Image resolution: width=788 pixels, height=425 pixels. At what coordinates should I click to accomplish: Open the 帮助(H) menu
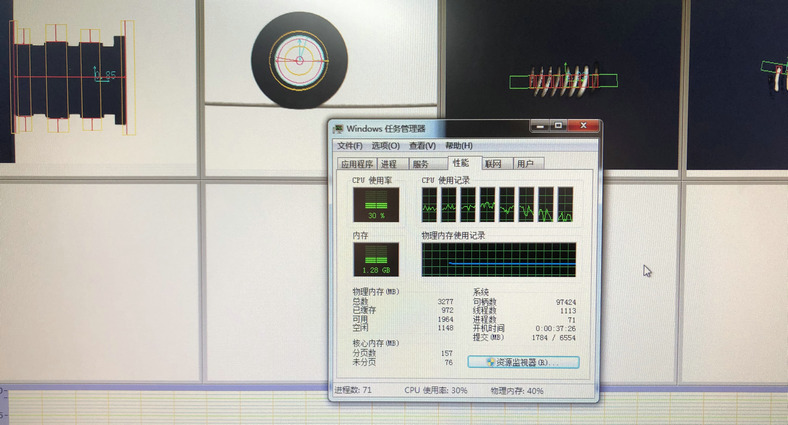[459, 146]
